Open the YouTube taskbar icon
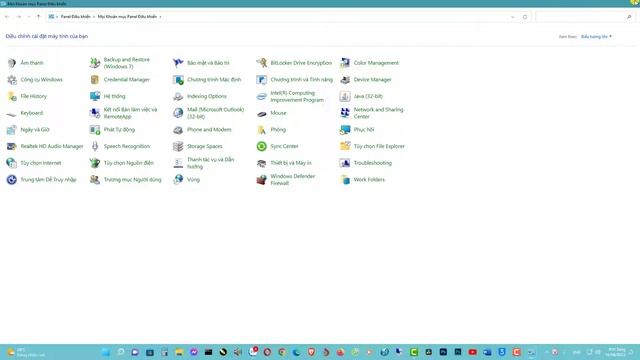640x360 pixels. coord(472,352)
